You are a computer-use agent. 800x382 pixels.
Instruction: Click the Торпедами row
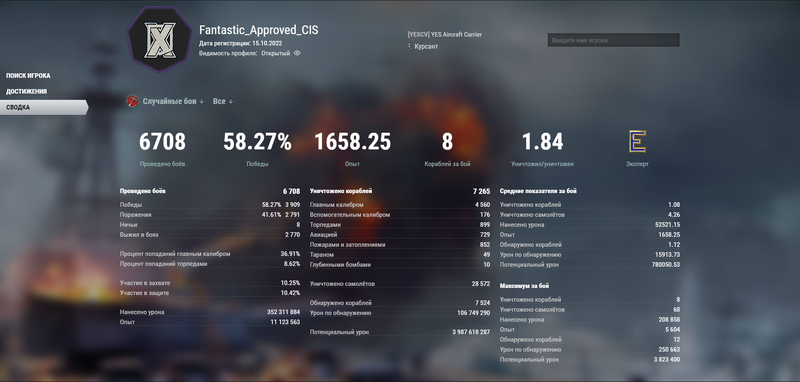pos(400,224)
